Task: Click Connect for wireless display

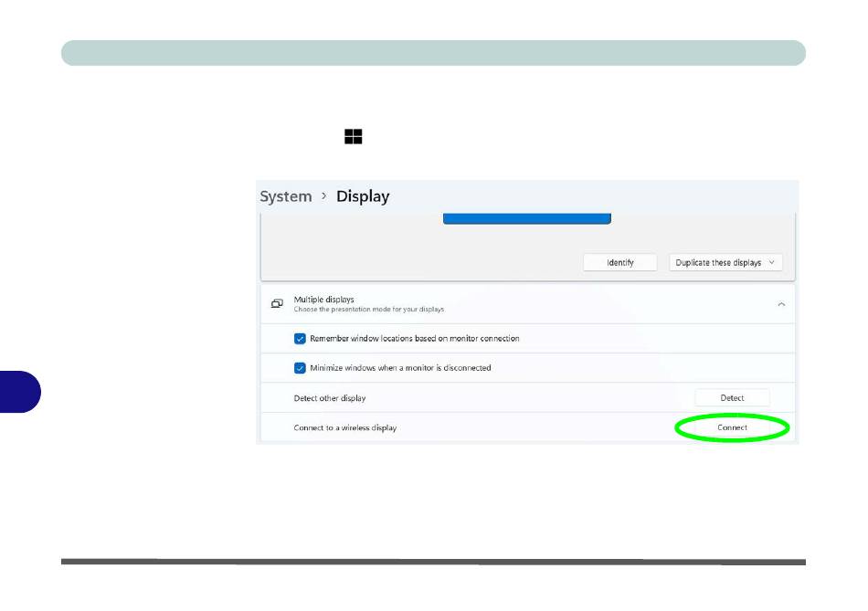Action: click(x=732, y=427)
